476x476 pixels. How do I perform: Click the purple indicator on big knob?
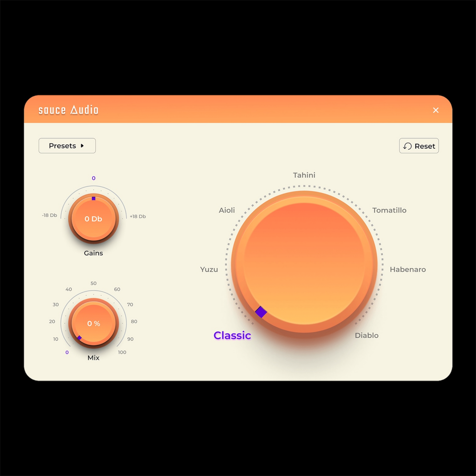(x=261, y=312)
